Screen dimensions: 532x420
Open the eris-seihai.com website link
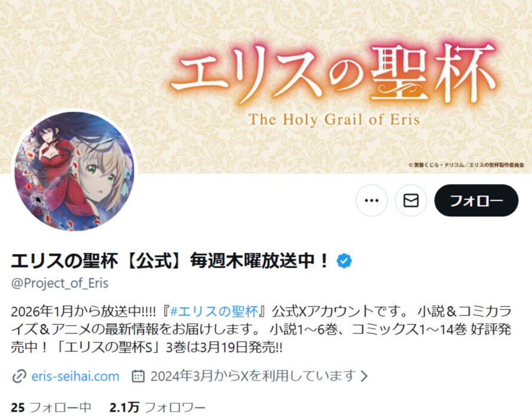pos(75,376)
